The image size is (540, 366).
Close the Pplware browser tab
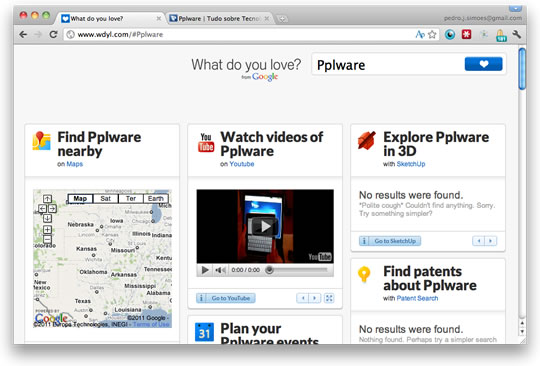tap(267, 19)
